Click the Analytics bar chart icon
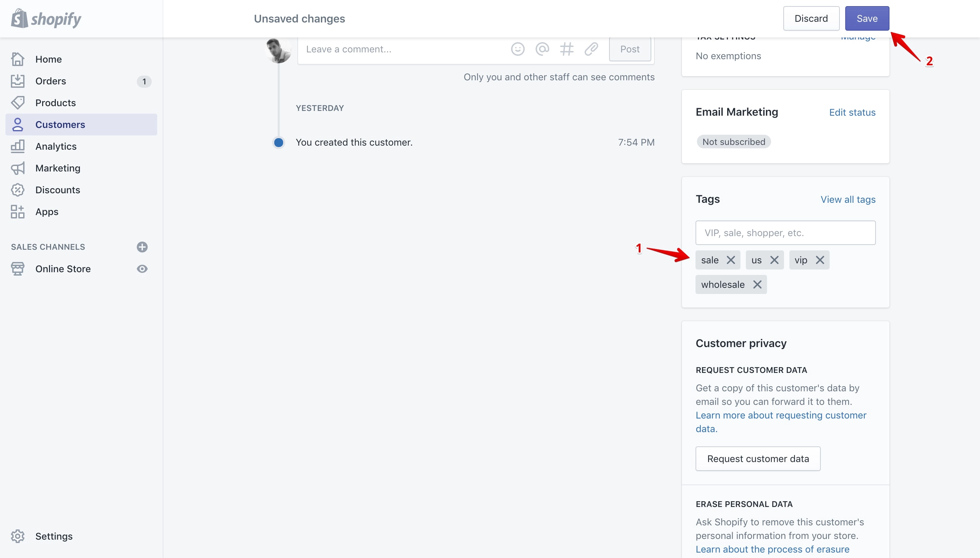This screenshot has height=558, width=980. [x=18, y=146]
